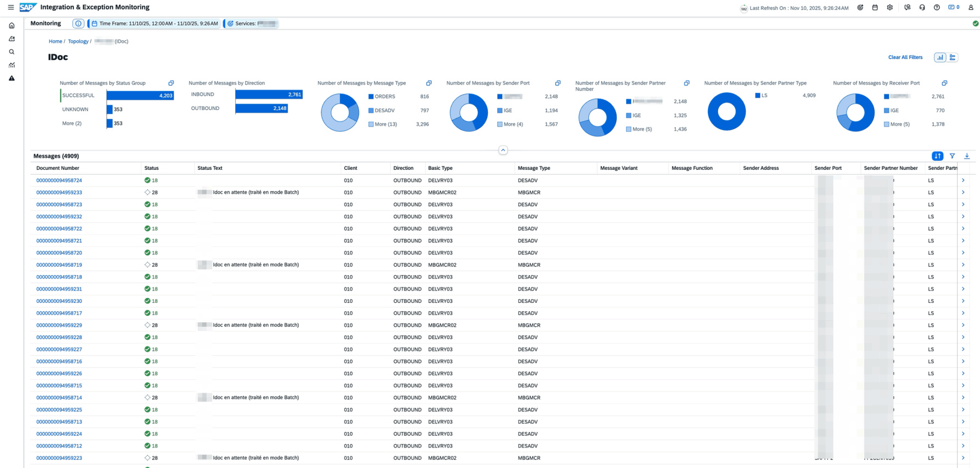
Task: Click the Home icon in the sidebar
Action: point(12,26)
